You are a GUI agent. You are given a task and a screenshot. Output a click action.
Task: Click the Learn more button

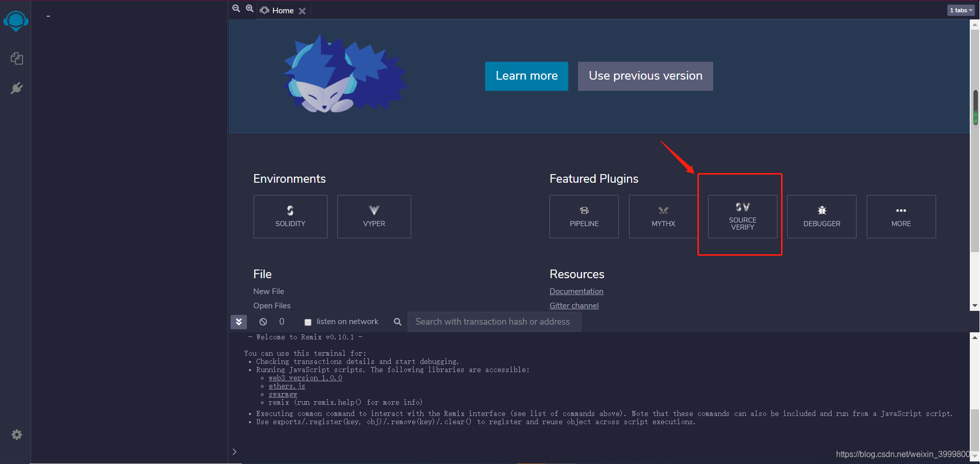(526, 76)
